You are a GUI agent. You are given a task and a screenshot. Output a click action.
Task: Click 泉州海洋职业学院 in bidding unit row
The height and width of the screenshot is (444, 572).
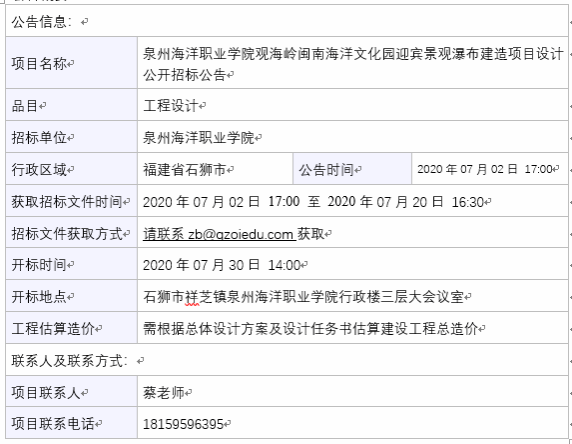[x=198, y=138]
